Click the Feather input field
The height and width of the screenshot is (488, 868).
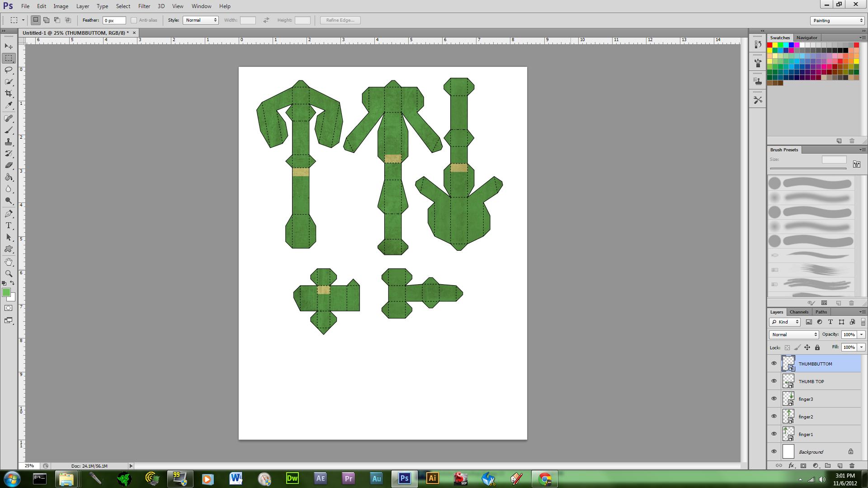pyautogui.click(x=114, y=20)
